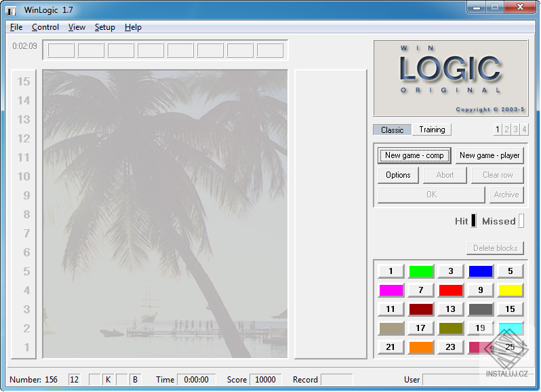Start a New game - player
Image resolution: width=541 pixels, height=392 pixels.
(489, 155)
